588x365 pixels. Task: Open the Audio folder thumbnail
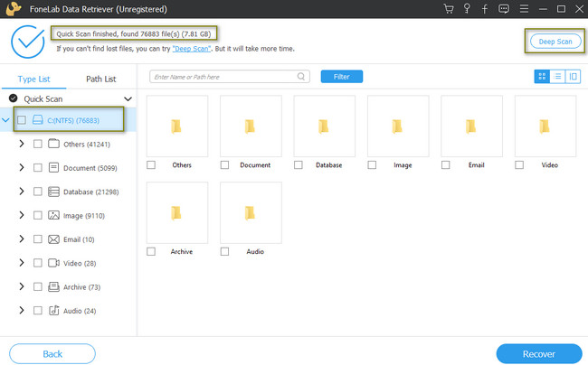251,212
